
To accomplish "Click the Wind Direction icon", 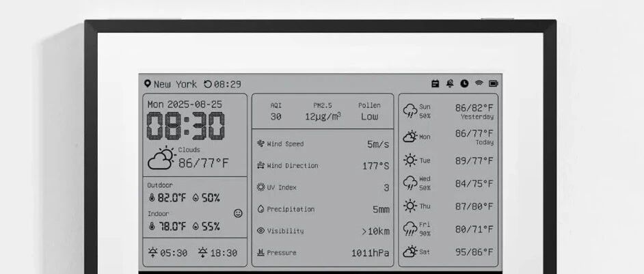I will 260,165.
